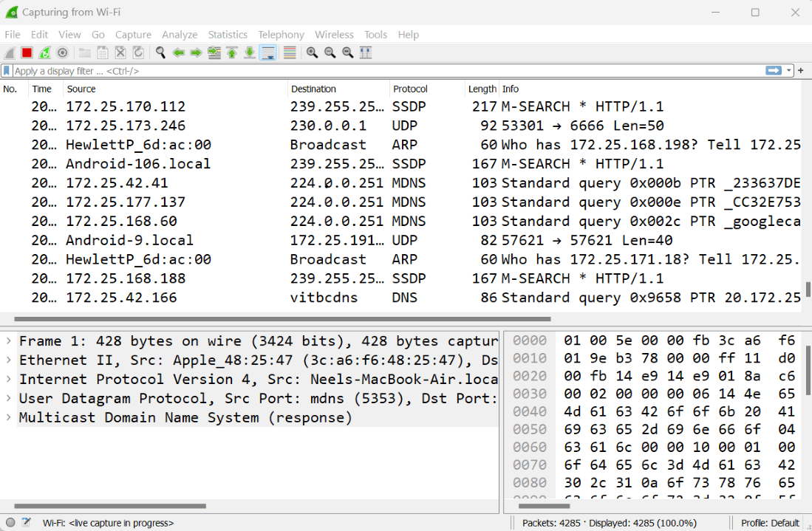This screenshot has width=812, height=531.
Task: Go to the first packet arrow
Action: [x=232, y=52]
